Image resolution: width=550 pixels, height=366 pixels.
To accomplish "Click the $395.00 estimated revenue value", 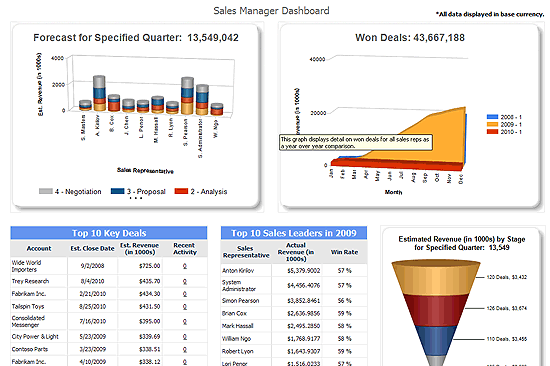I will (149, 321).
